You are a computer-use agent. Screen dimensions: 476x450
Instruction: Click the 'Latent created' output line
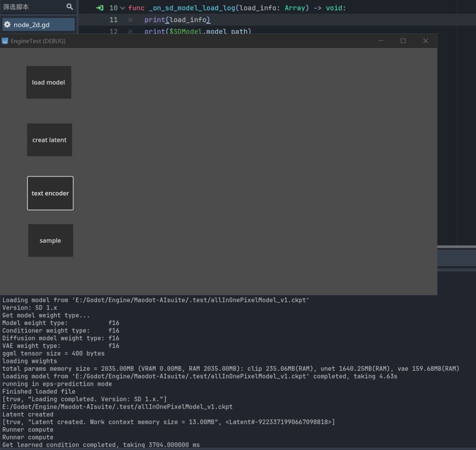(28, 414)
